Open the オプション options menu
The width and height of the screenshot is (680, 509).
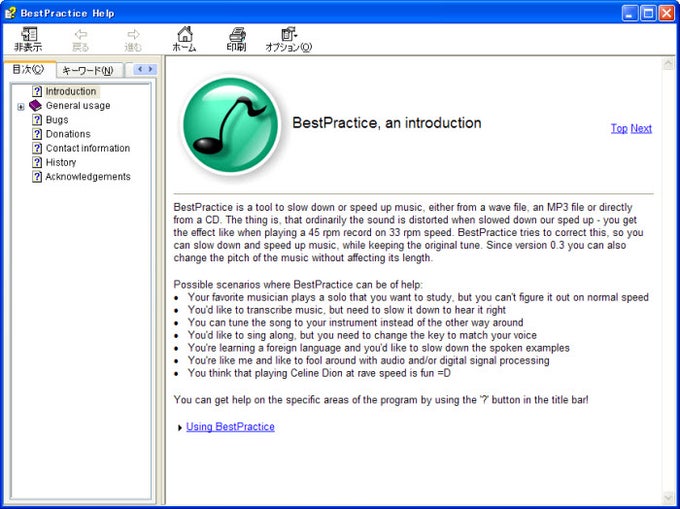289,39
